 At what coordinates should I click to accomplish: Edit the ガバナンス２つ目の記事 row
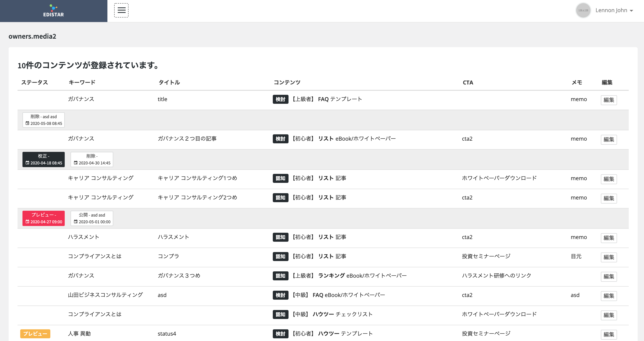point(608,139)
